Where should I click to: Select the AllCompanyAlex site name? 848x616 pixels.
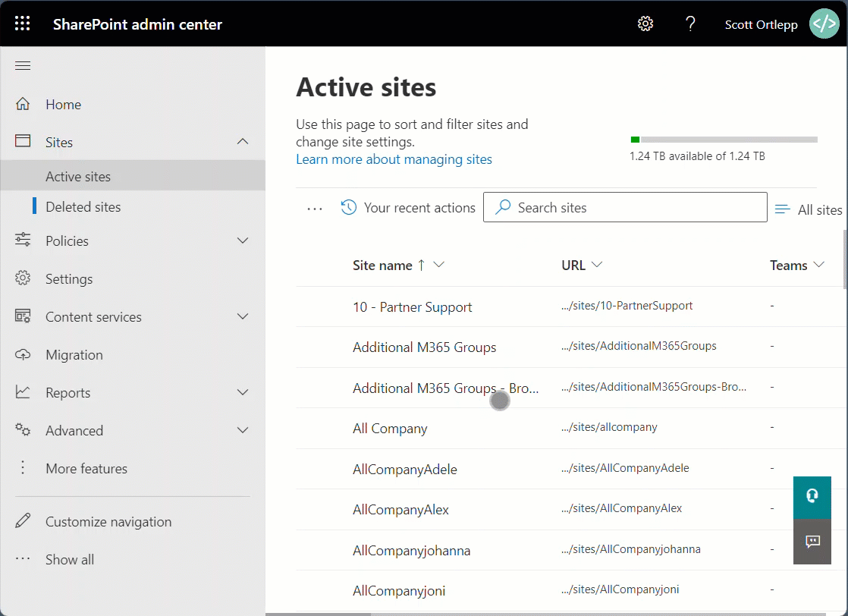[x=400, y=510]
